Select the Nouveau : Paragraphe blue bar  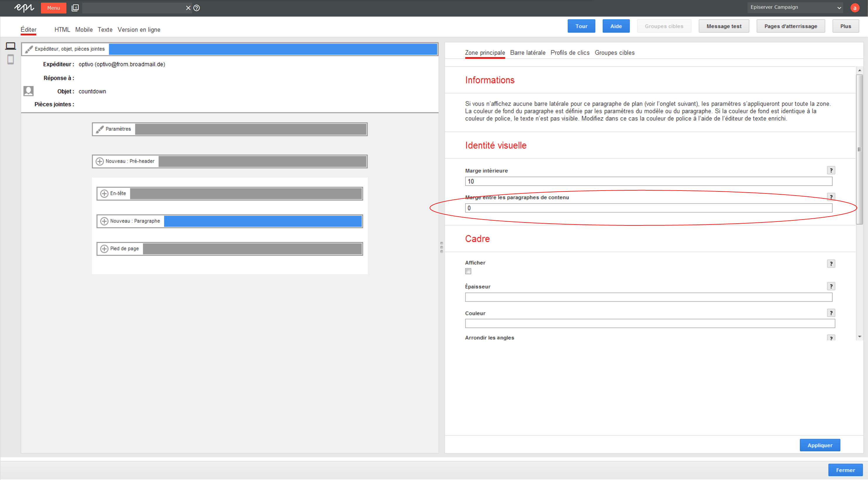tap(263, 221)
